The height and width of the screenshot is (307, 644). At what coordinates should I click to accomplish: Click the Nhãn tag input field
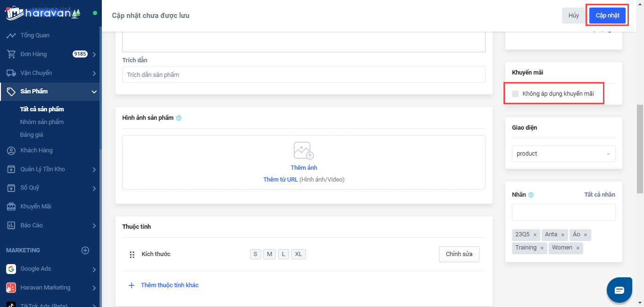click(563, 212)
